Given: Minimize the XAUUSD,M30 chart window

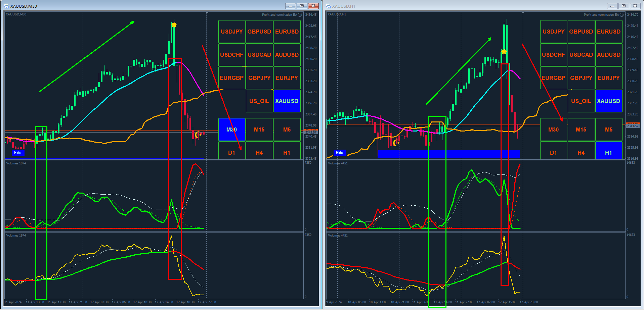Looking at the screenshot, I should coord(290,6).
